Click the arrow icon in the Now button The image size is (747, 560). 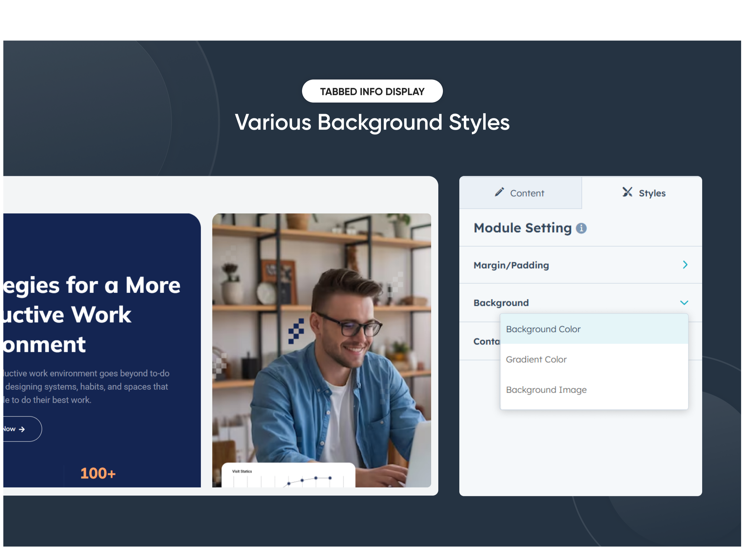[22, 429]
